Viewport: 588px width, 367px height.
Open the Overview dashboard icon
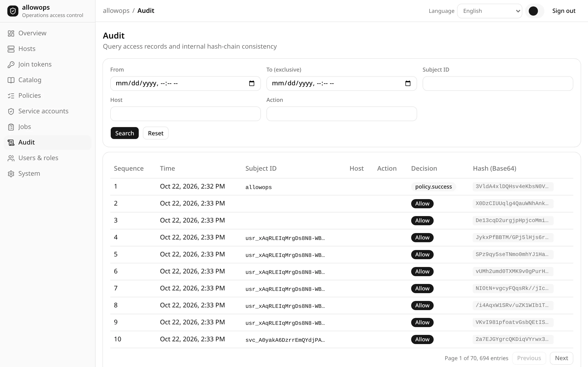11,33
